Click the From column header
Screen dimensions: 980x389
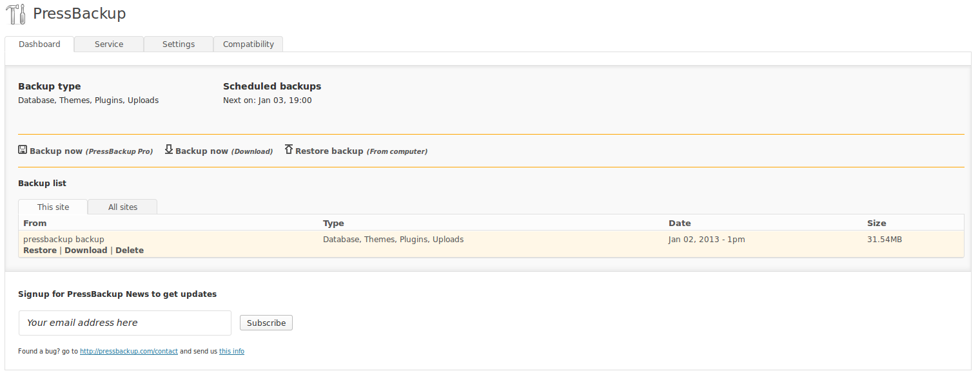tap(35, 223)
